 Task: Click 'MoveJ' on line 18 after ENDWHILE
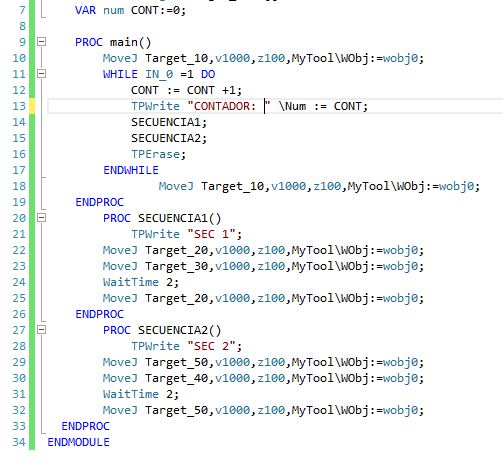pyautogui.click(x=176, y=186)
